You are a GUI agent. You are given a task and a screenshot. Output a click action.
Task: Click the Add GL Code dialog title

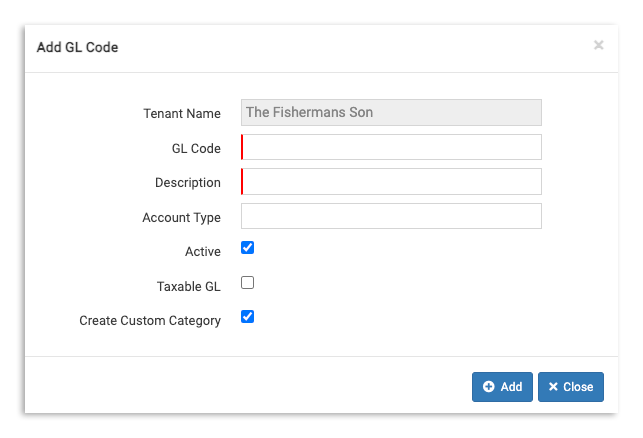coord(78,47)
